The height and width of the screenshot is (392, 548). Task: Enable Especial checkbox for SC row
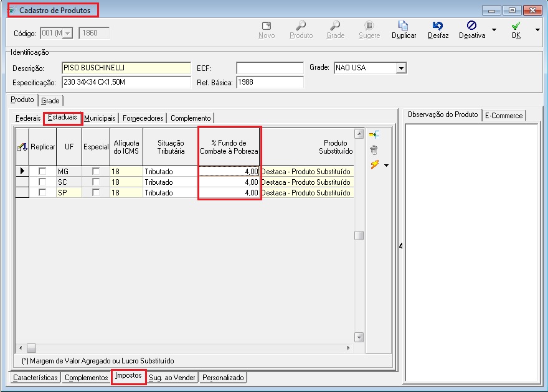tap(96, 182)
